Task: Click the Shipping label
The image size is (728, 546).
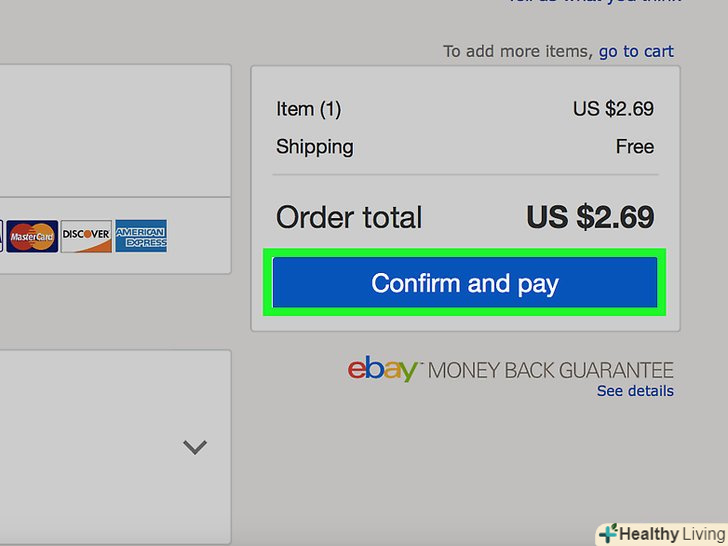Action: [314, 147]
